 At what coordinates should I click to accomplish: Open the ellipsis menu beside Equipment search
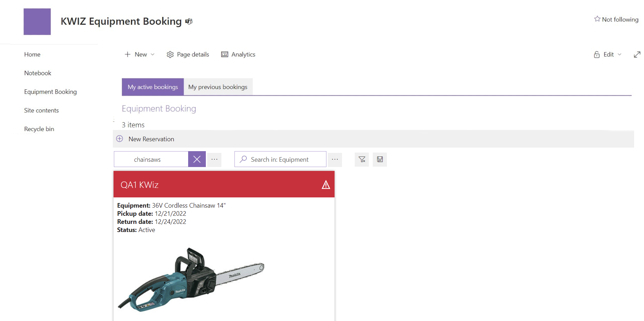point(335,160)
